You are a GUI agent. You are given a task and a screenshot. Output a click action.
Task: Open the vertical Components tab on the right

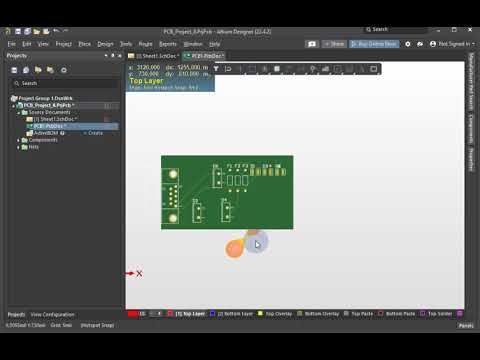point(471,128)
